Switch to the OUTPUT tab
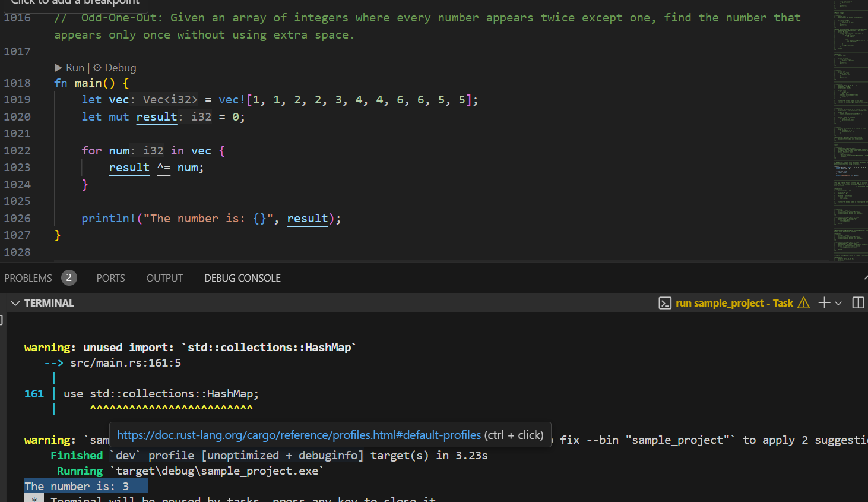Image resolution: width=868 pixels, height=502 pixels. pos(164,278)
